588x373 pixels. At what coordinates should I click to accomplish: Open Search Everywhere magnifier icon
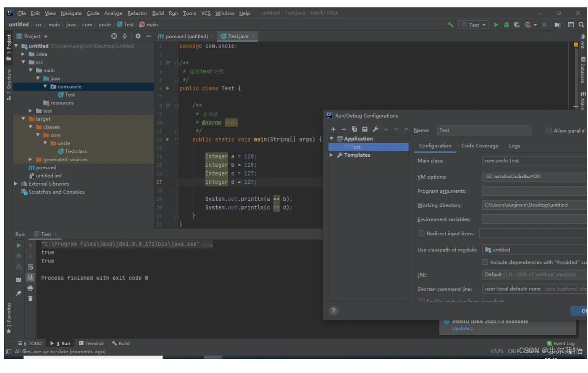coord(582,25)
